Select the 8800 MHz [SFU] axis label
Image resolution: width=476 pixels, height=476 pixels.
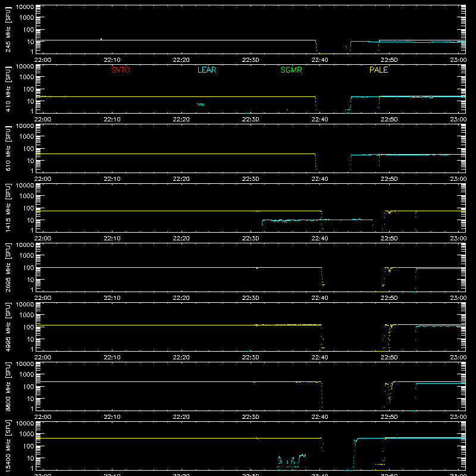coord(8,387)
